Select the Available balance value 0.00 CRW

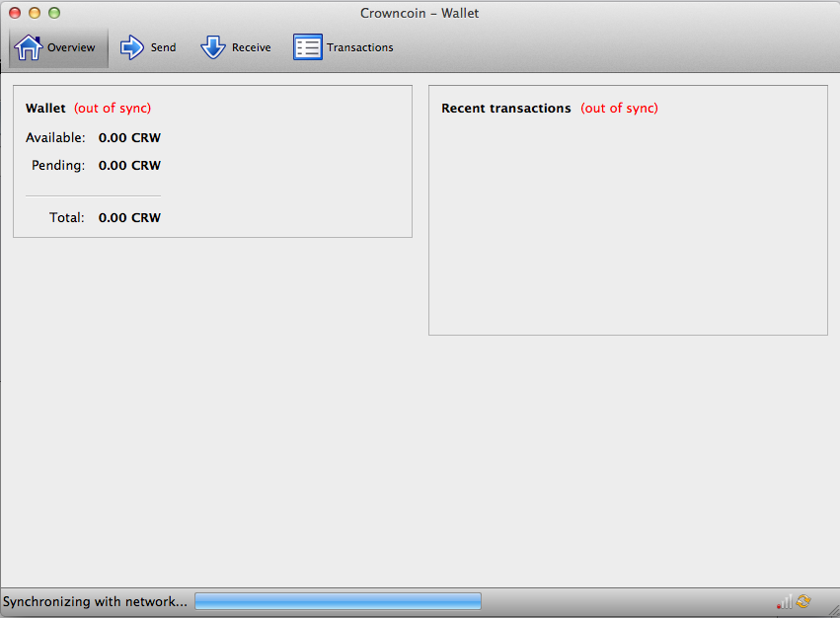pos(129,138)
